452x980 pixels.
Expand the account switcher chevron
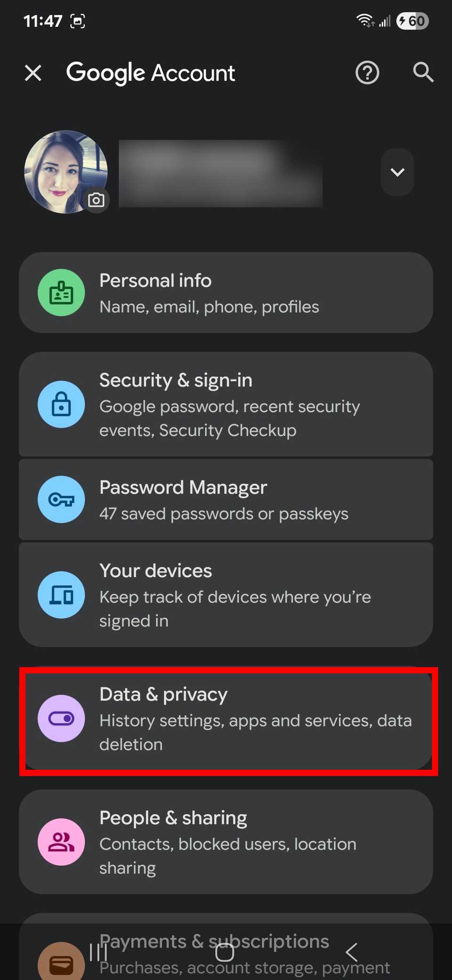click(x=397, y=172)
